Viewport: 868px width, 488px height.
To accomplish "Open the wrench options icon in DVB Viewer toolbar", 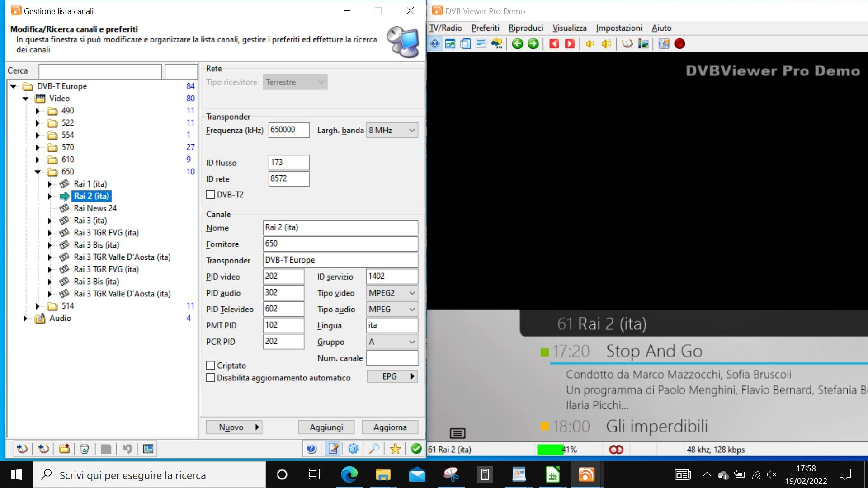I will (x=664, y=44).
